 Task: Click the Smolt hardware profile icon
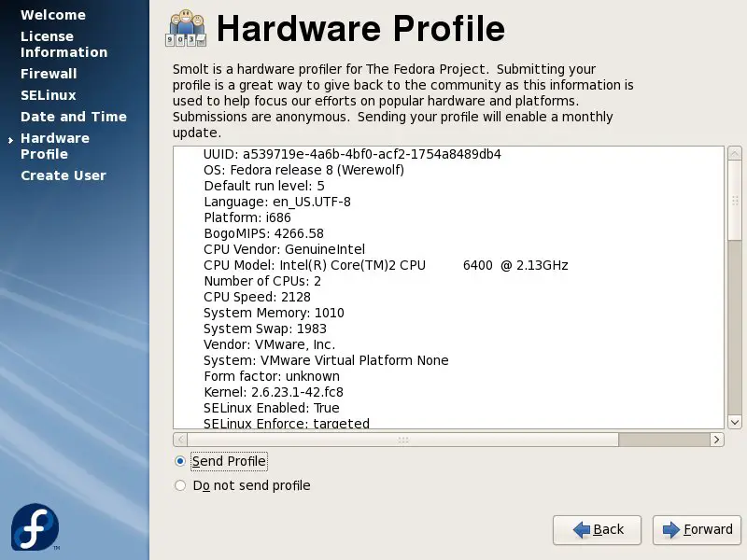pyautogui.click(x=186, y=28)
